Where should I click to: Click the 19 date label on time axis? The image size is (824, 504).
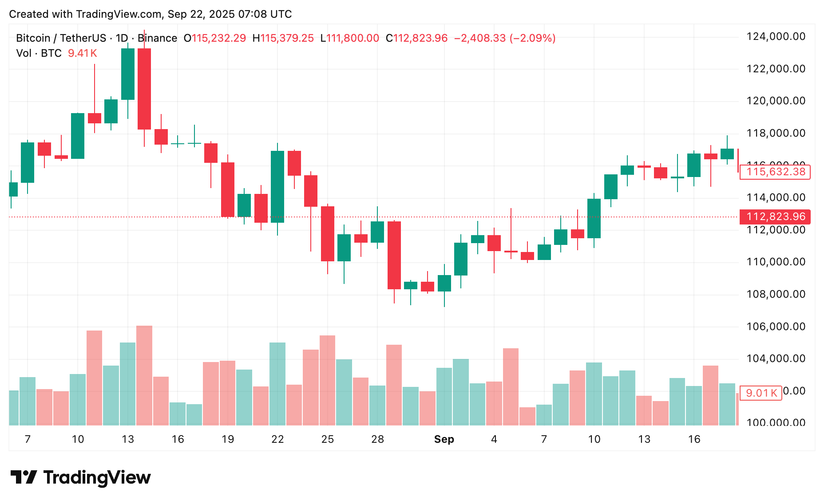tap(228, 439)
